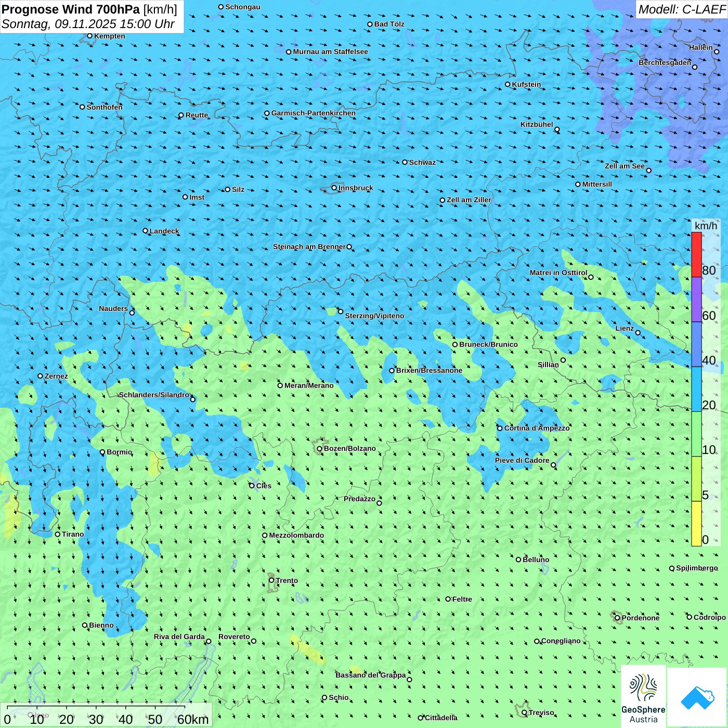This screenshot has width=728, height=728.
Task: Click the km/h legend heading
Action: point(706,225)
